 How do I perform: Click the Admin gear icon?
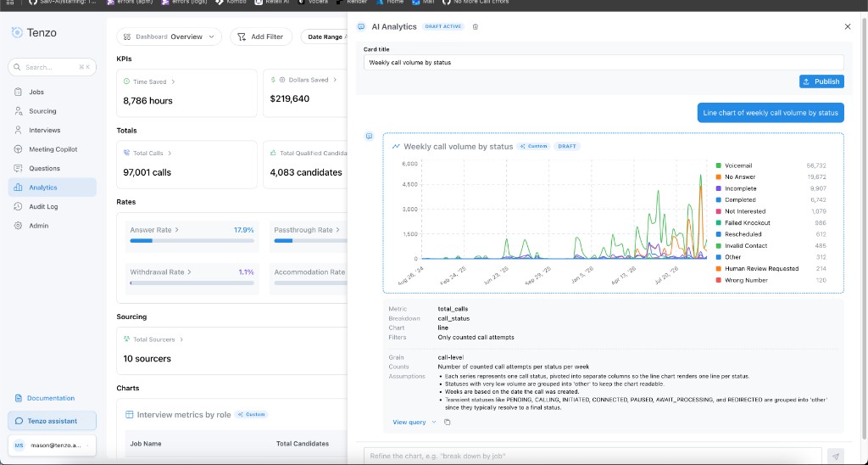coord(19,226)
